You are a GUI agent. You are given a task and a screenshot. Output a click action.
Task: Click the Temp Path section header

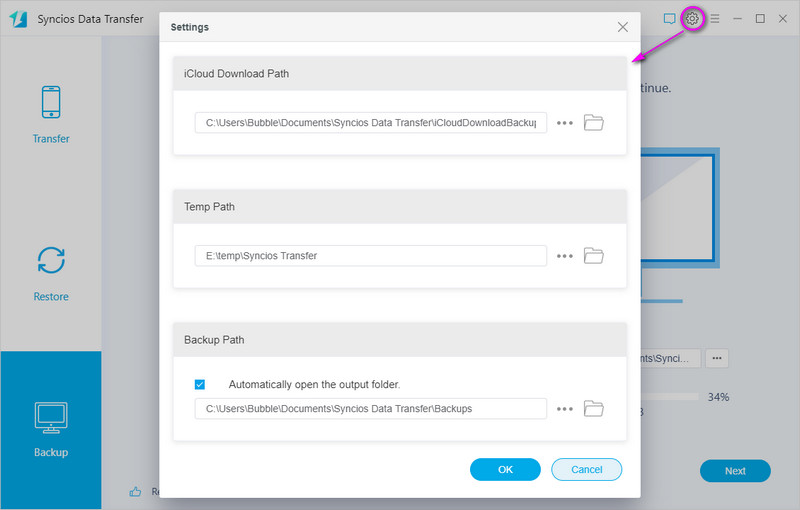(x=399, y=207)
